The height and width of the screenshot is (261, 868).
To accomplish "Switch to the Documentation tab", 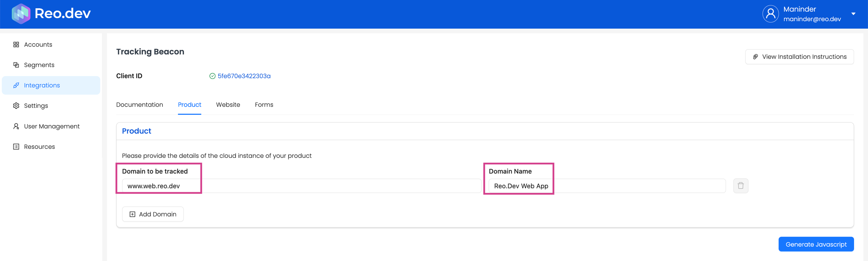I will tap(139, 105).
